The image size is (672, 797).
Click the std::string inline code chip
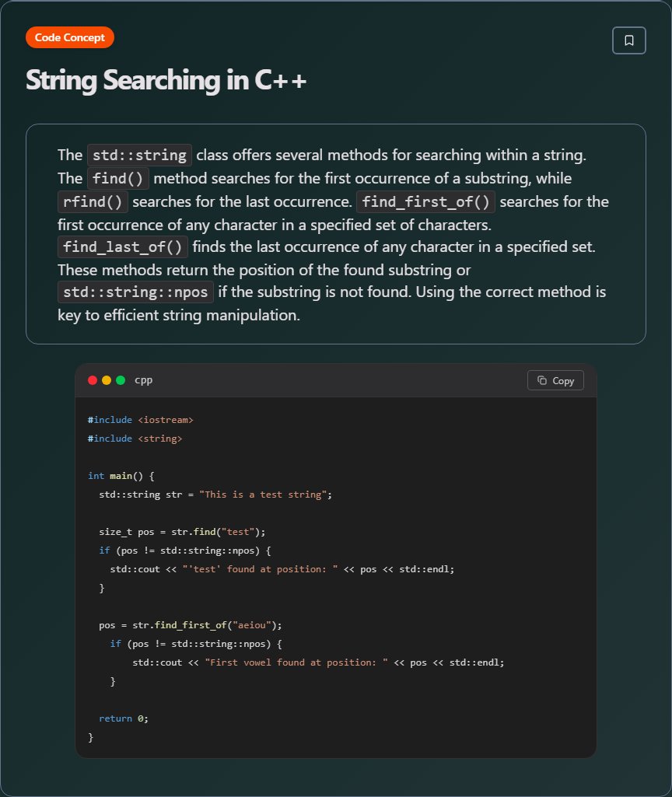pos(139,155)
